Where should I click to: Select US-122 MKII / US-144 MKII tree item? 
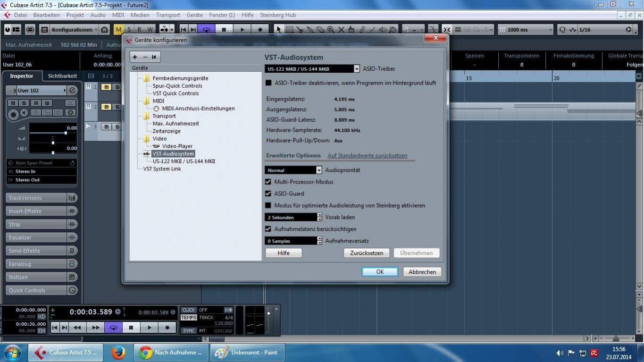tap(184, 161)
